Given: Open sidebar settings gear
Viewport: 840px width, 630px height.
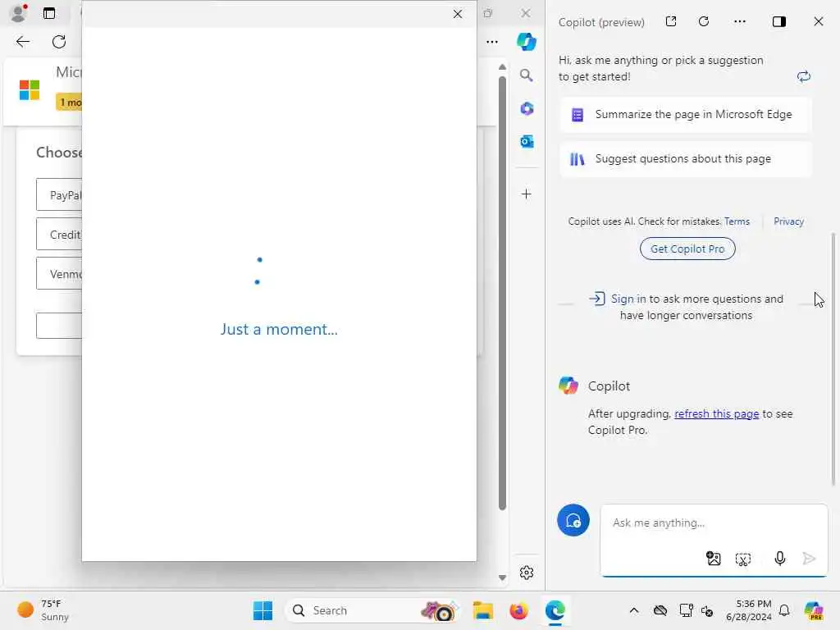Looking at the screenshot, I should tap(527, 573).
